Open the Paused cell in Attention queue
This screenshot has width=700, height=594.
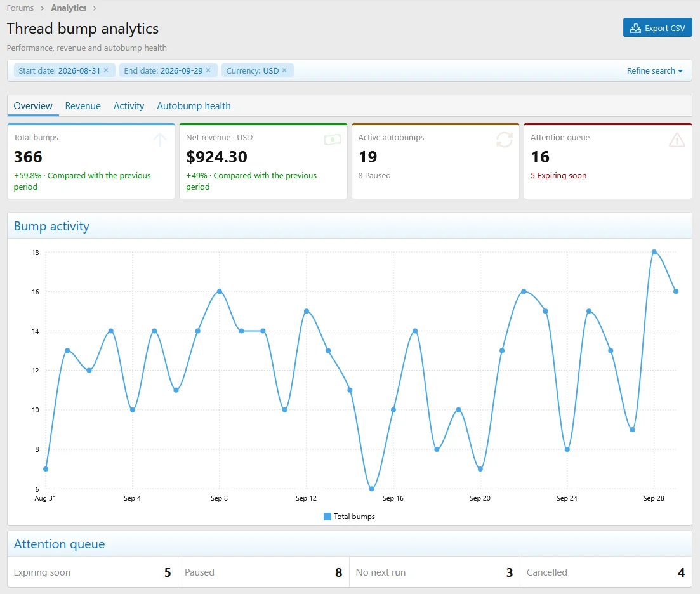pyautogui.click(x=263, y=572)
